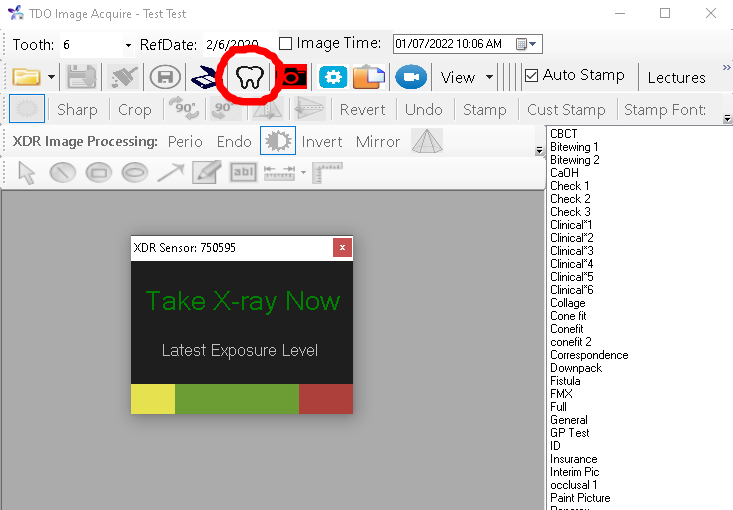Click the open folder icon
Viewport: 733px width, 510px height.
coord(26,77)
